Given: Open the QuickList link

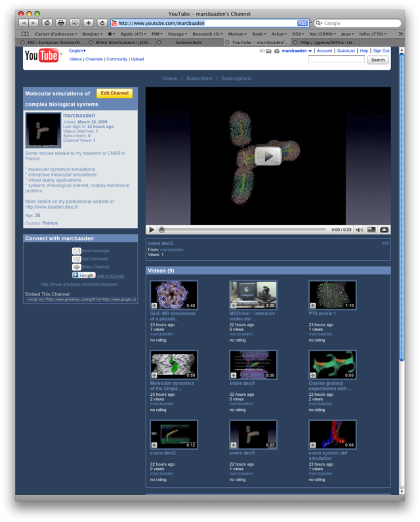Looking at the screenshot, I should pos(346,51).
